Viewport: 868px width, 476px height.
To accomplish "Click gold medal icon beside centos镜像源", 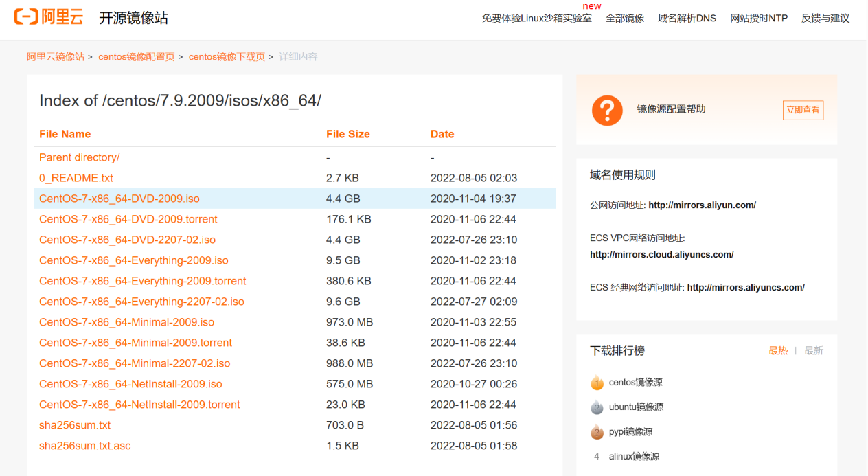I will pyautogui.click(x=597, y=383).
